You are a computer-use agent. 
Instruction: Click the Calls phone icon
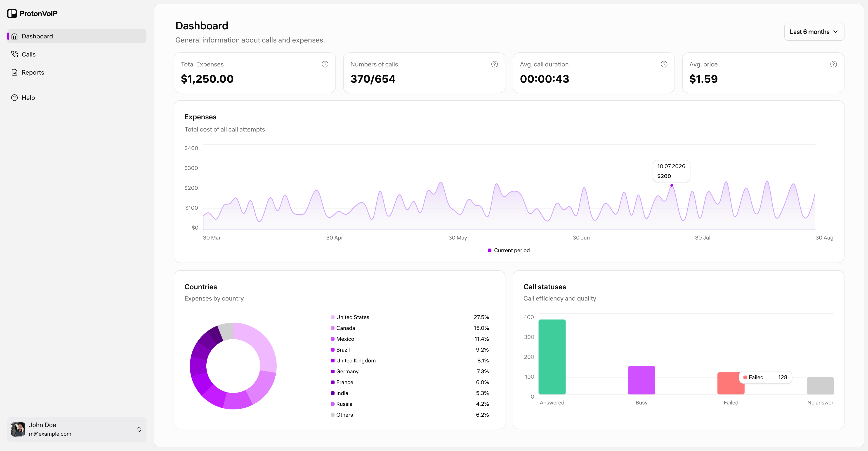click(14, 54)
